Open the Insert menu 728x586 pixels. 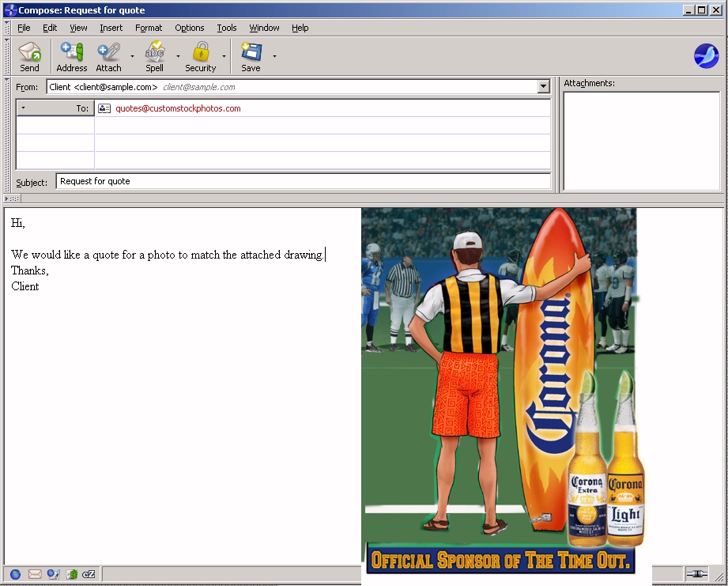tap(111, 28)
